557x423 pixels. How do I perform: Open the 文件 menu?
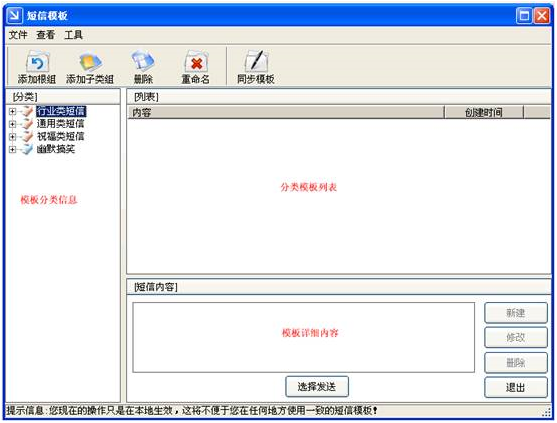18,35
